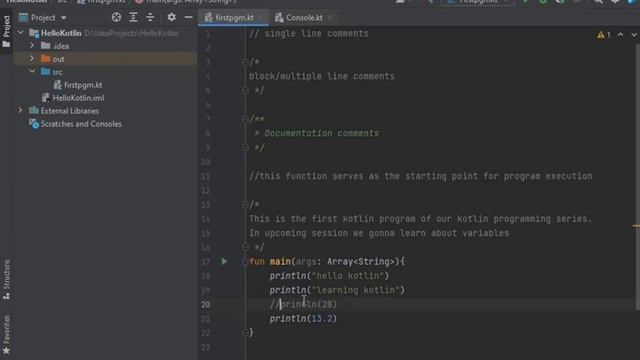This screenshot has width=640, height=360.
Task: Fold block comment starting at line 3
Action: coord(245,62)
